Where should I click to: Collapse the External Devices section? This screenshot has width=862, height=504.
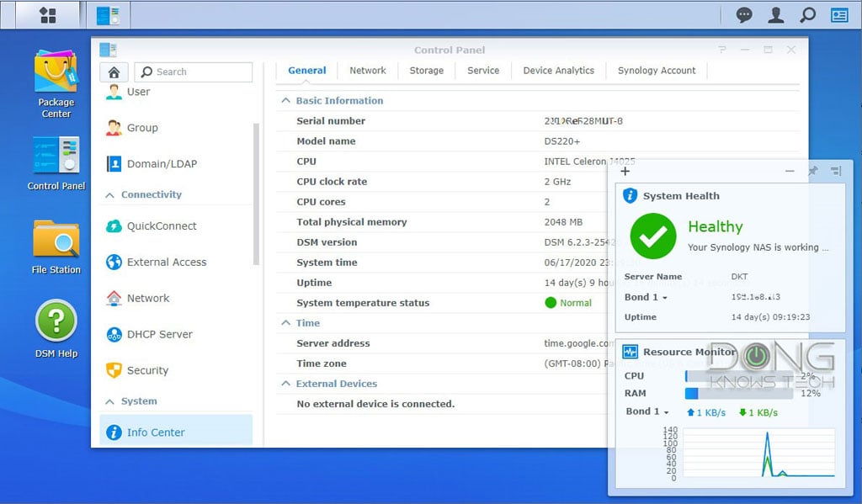[x=285, y=384]
